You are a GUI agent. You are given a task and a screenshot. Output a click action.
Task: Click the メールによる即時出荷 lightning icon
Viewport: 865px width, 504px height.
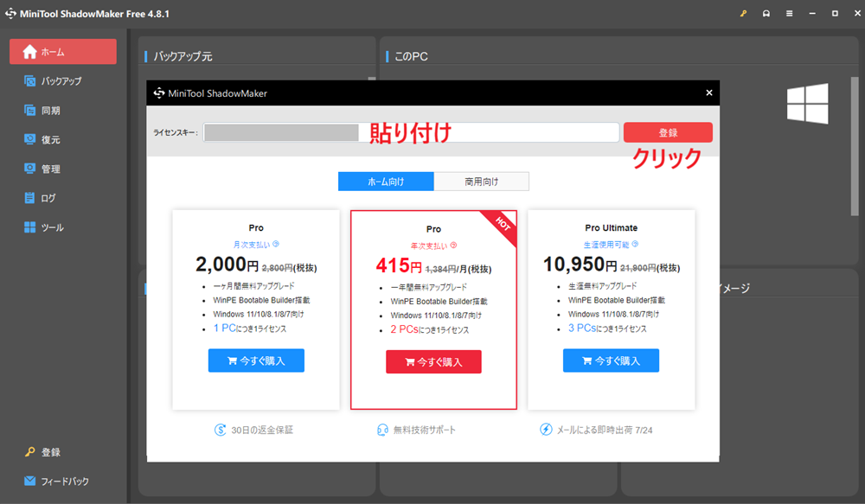click(x=546, y=430)
